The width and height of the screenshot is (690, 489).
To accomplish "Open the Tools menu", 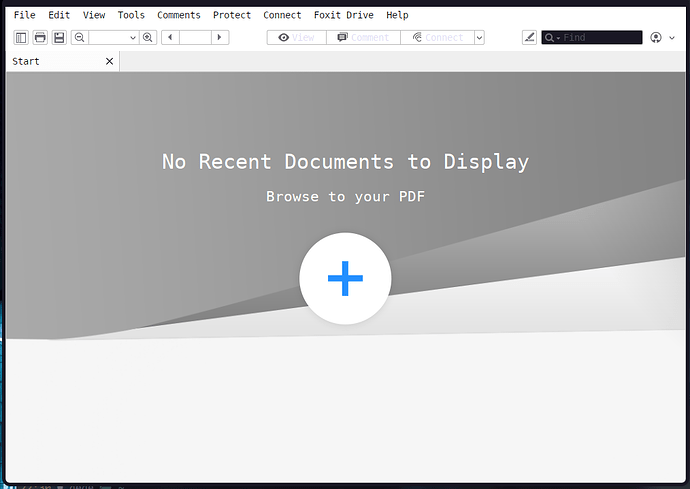I will pyautogui.click(x=131, y=15).
